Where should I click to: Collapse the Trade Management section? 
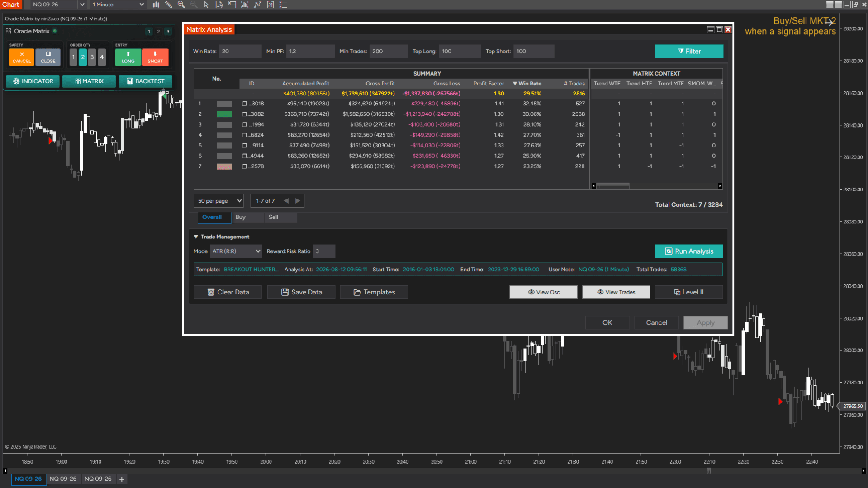click(196, 237)
